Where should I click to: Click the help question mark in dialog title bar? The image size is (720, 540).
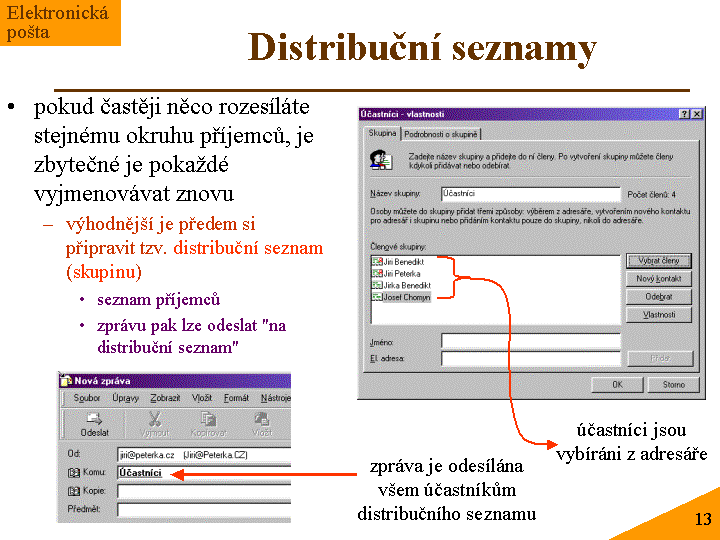684,114
